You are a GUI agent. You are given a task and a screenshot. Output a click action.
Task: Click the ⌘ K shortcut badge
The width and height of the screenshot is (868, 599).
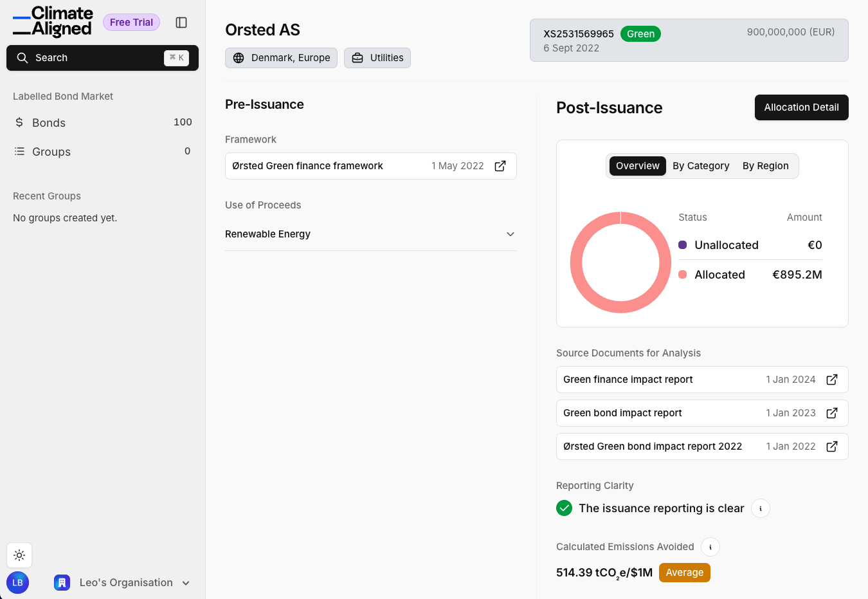click(x=176, y=58)
